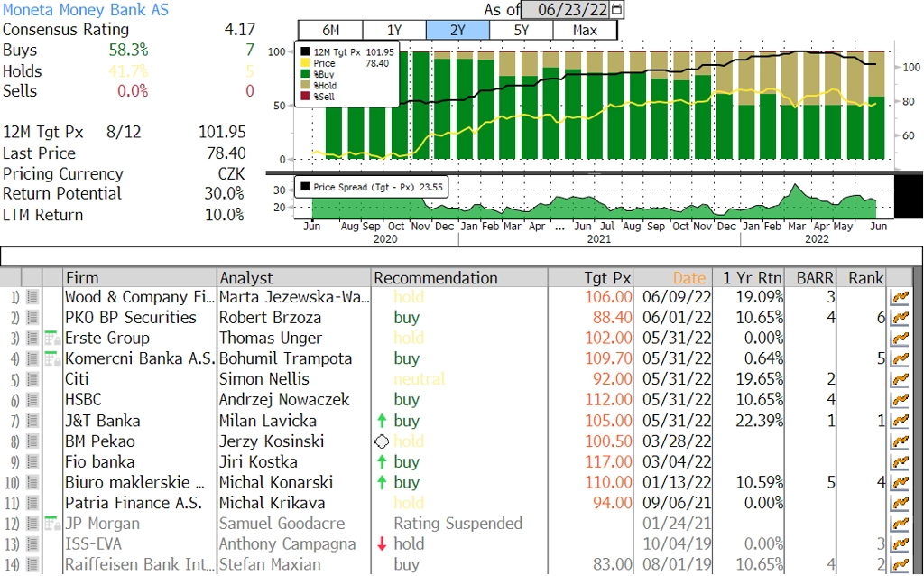Click the empty filter bar above the table header

pos(461,257)
